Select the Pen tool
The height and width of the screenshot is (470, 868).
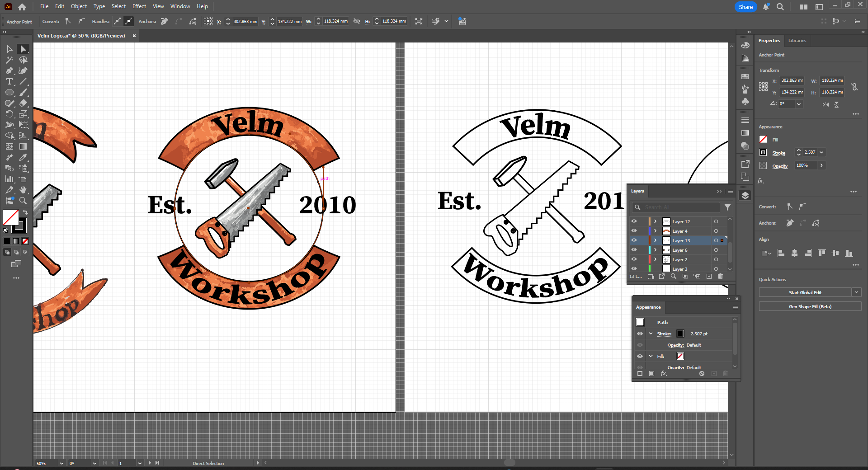[x=9, y=70]
